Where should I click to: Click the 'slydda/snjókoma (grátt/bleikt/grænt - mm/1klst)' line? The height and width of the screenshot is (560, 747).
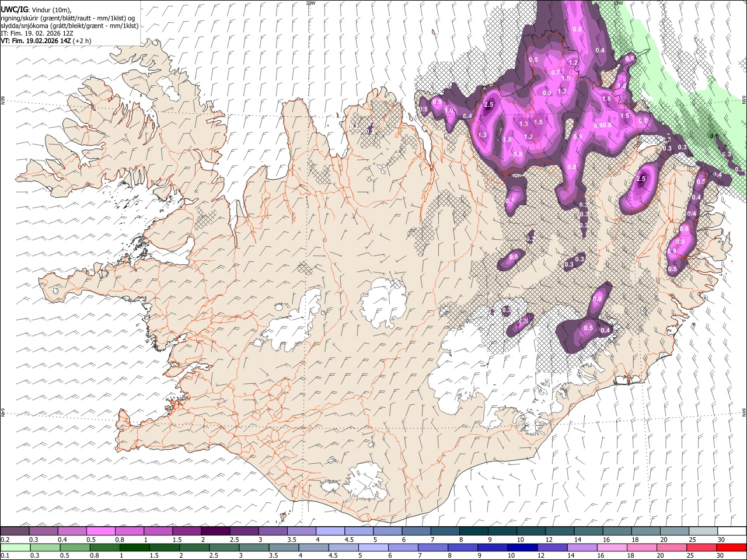[69, 26]
